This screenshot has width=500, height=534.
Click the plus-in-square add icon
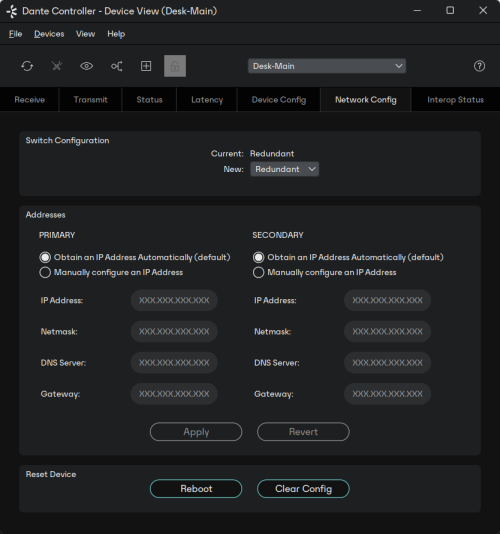pyautogui.click(x=146, y=66)
